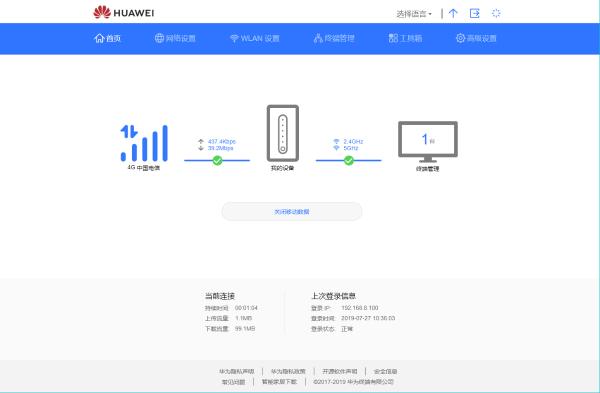This screenshot has height=393, width=600.
Task: Click the 5GHz Wi-Fi label
Action: 351,148
